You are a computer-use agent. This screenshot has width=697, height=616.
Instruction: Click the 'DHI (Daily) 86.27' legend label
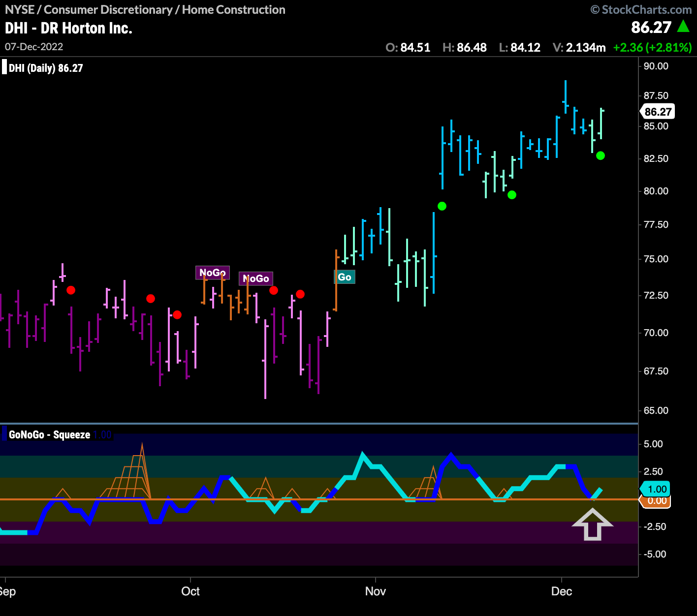tap(46, 68)
